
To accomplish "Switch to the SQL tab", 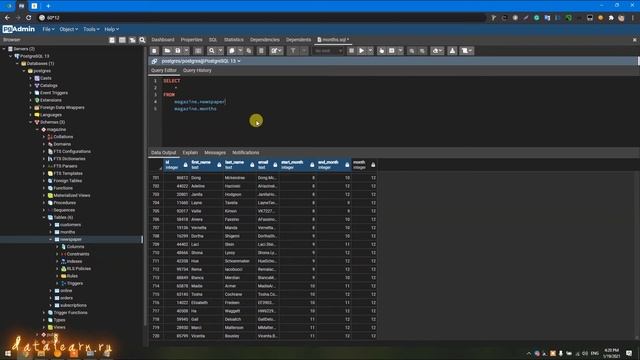I will (x=213, y=40).
